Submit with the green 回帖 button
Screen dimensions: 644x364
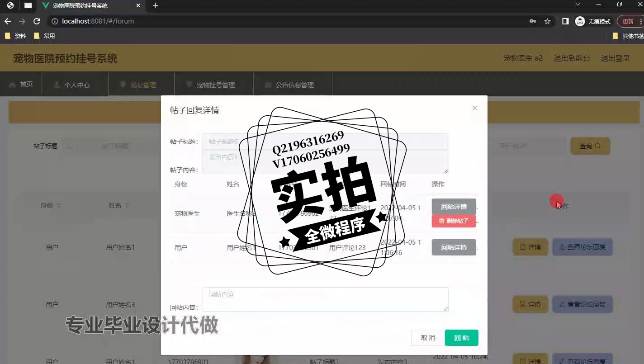[x=461, y=338]
